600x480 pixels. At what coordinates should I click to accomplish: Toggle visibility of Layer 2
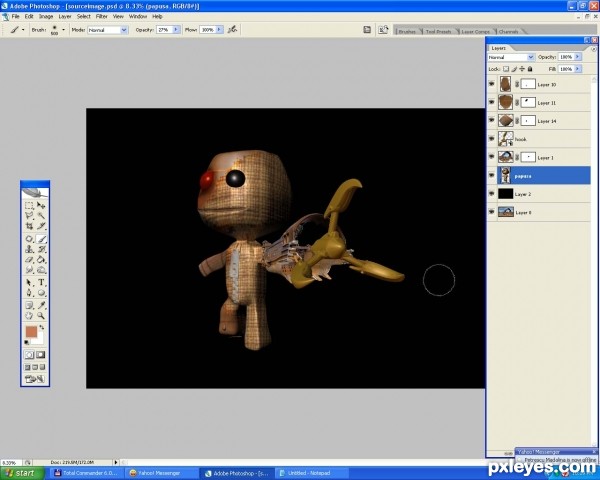492,194
